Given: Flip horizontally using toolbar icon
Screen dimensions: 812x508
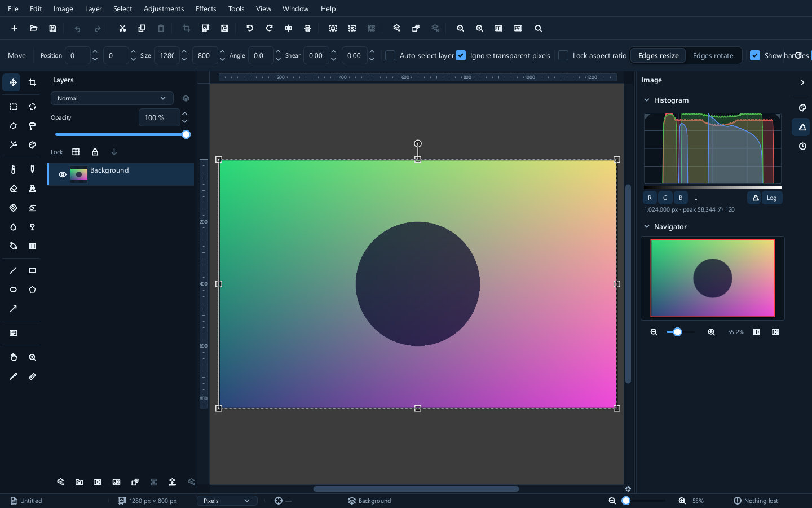Looking at the screenshot, I should coord(288,28).
